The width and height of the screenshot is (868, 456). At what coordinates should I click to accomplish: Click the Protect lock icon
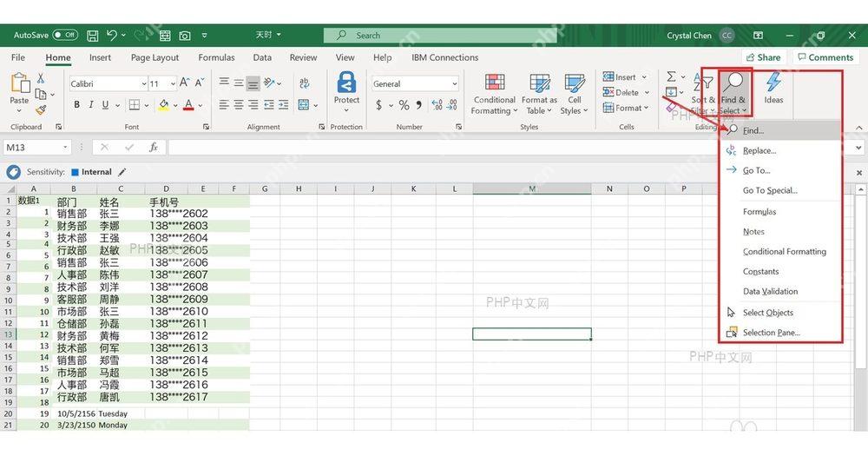pos(346,83)
